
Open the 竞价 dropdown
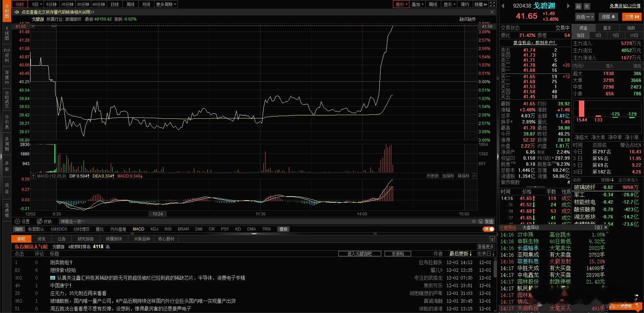coord(401,4)
